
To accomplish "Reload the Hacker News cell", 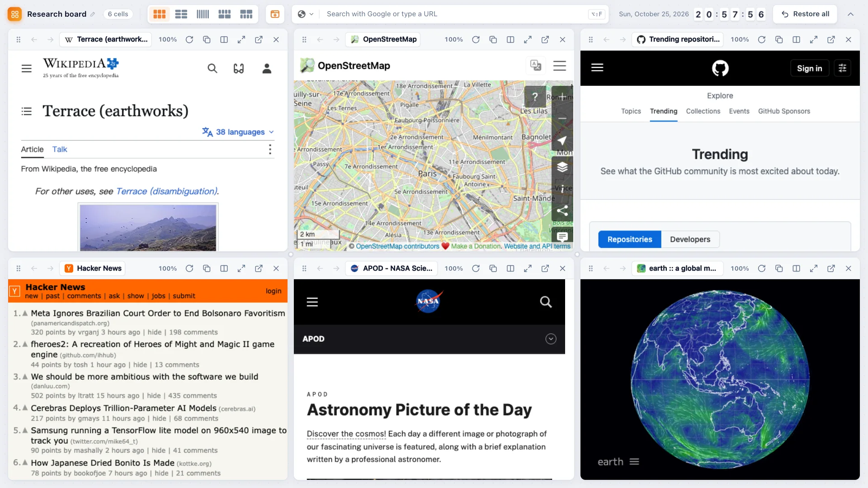I will [x=189, y=268].
